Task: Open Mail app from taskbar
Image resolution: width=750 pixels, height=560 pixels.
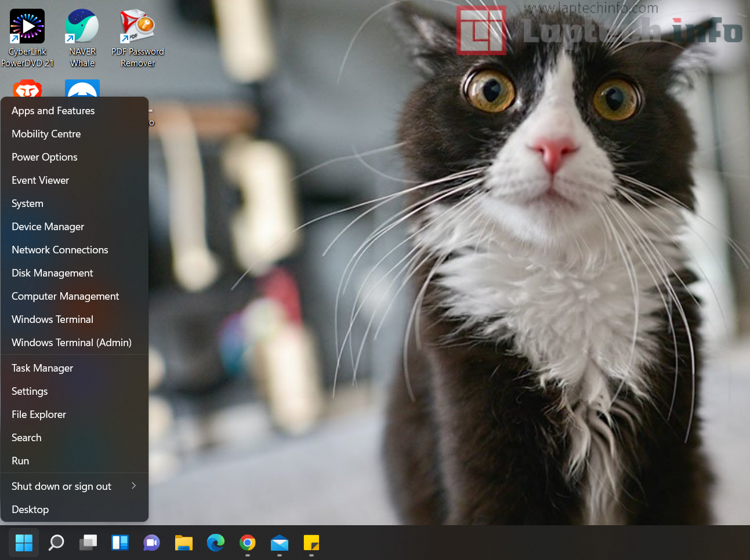Action: 280,543
